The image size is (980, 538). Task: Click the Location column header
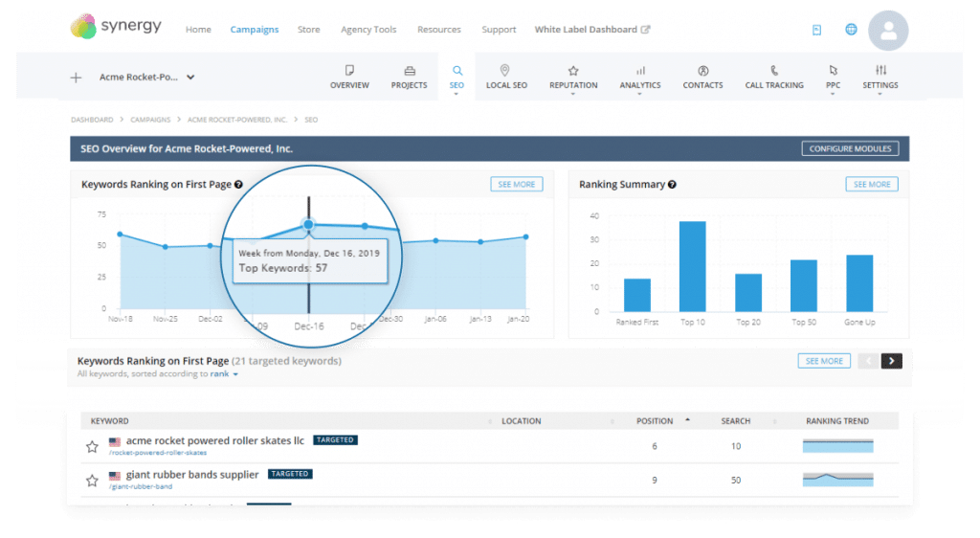point(522,421)
